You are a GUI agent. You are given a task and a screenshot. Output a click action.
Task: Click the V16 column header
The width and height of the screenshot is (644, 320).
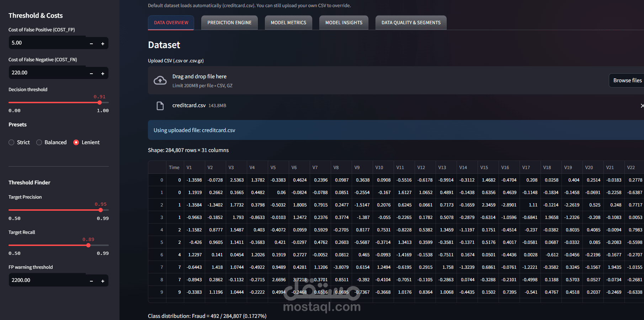click(509, 167)
